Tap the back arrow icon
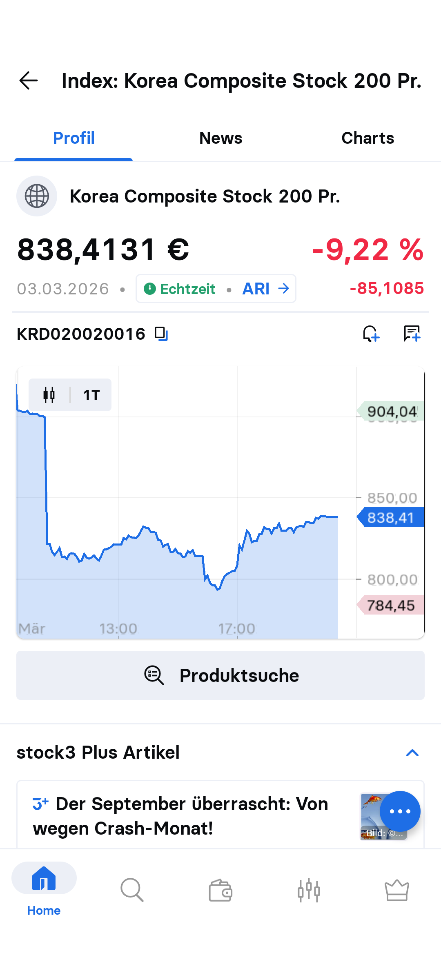Image resolution: width=441 pixels, height=980 pixels. coord(29,80)
